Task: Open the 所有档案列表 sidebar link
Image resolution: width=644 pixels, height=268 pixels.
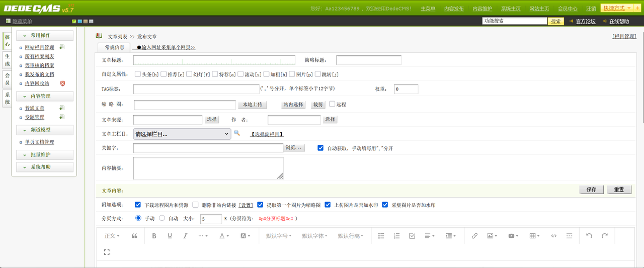Action: pos(39,57)
